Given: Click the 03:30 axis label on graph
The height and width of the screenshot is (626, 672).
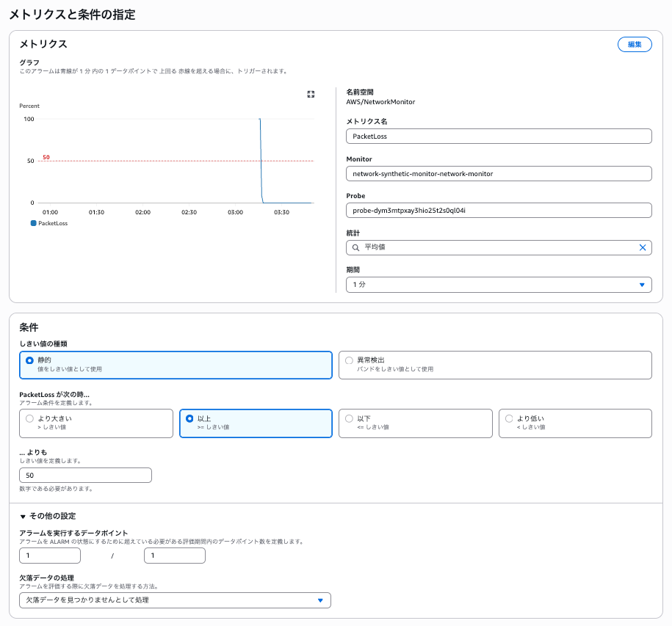Looking at the screenshot, I should pyautogui.click(x=281, y=212).
